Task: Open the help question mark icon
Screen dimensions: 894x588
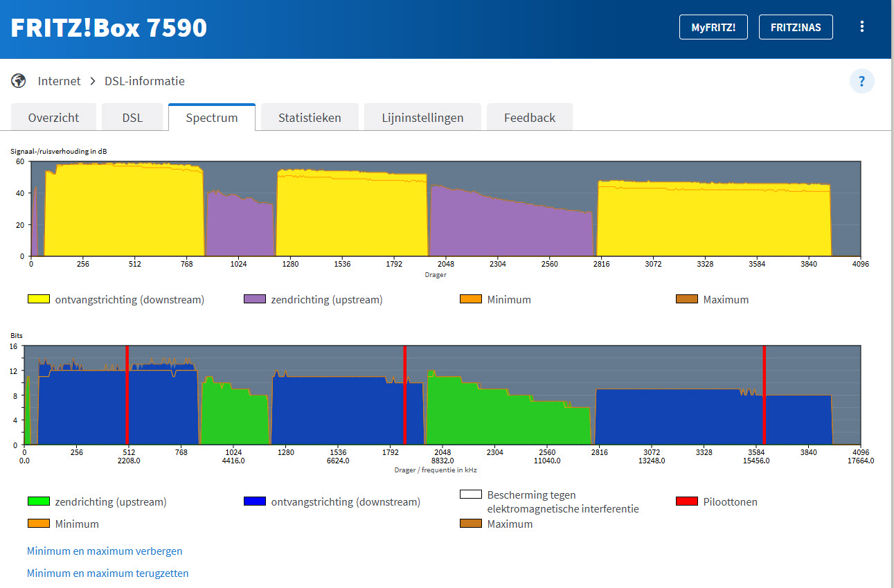Action: click(x=861, y=81)
